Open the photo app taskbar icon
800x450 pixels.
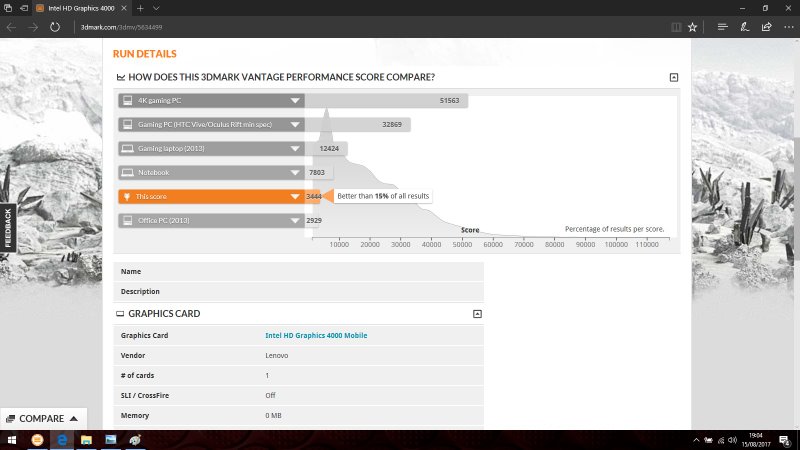111,440
